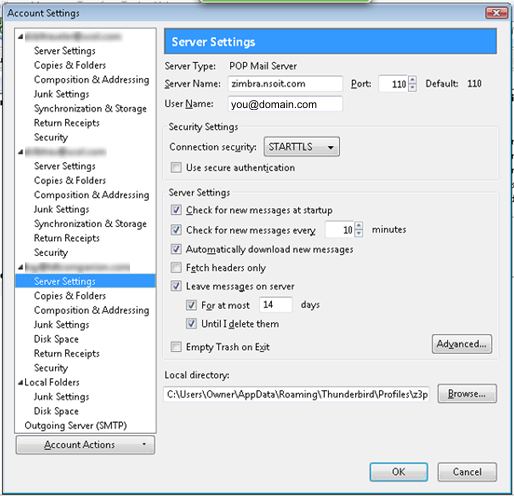
Task: Click the For at most days field
Action: coord(276,305)
